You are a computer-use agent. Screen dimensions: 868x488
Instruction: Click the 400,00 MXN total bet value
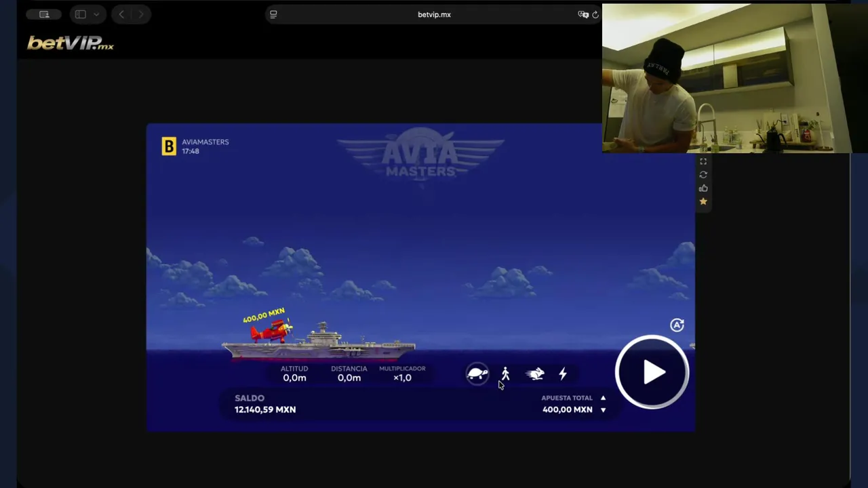567,409
